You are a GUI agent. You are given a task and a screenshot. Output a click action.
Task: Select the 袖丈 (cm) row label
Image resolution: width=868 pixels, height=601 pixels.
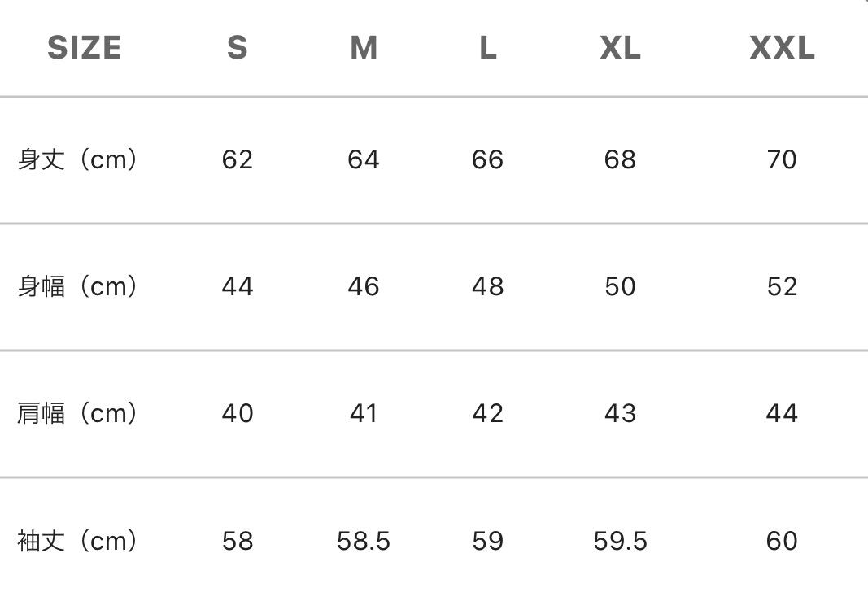(77, 541)
